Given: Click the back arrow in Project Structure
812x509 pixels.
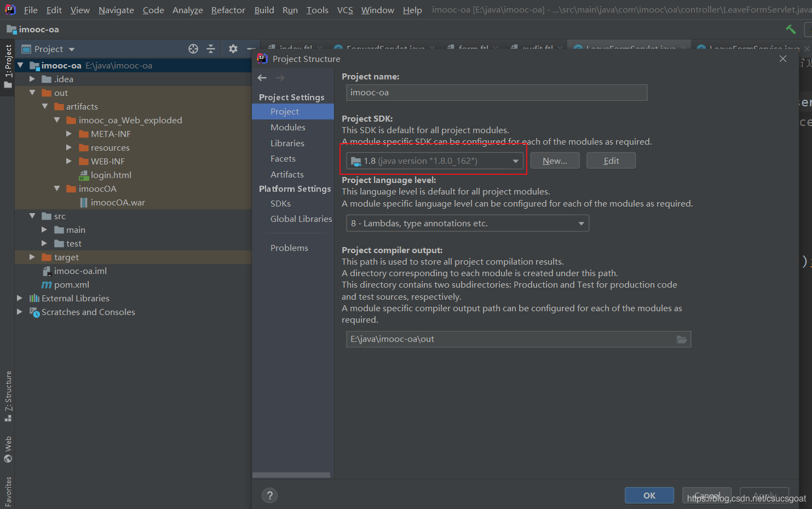Looking at the screenshot, I should click(x=262, y=77).
